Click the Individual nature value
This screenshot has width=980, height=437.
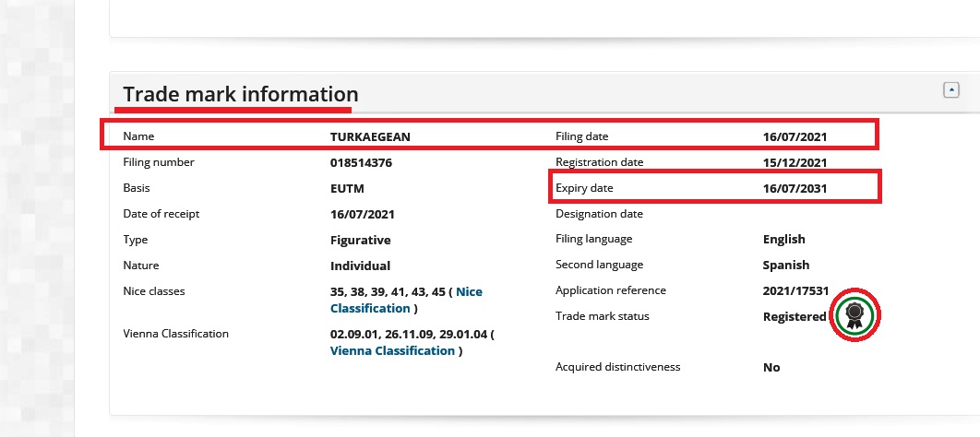360,266
